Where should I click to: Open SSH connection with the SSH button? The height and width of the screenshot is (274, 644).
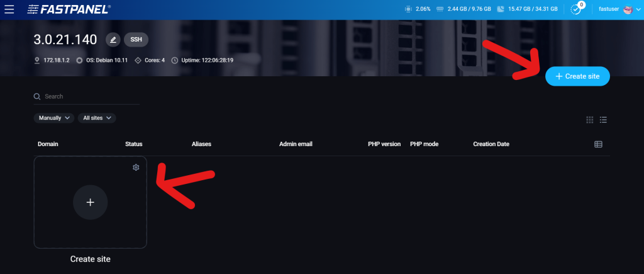point(136,40)
